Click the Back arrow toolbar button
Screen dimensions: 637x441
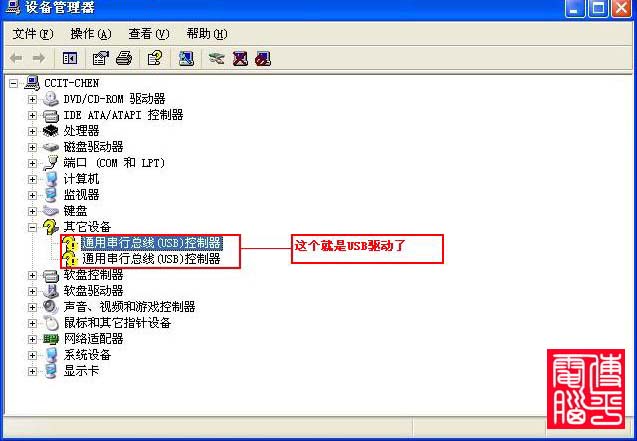click(x=16, y=58)
